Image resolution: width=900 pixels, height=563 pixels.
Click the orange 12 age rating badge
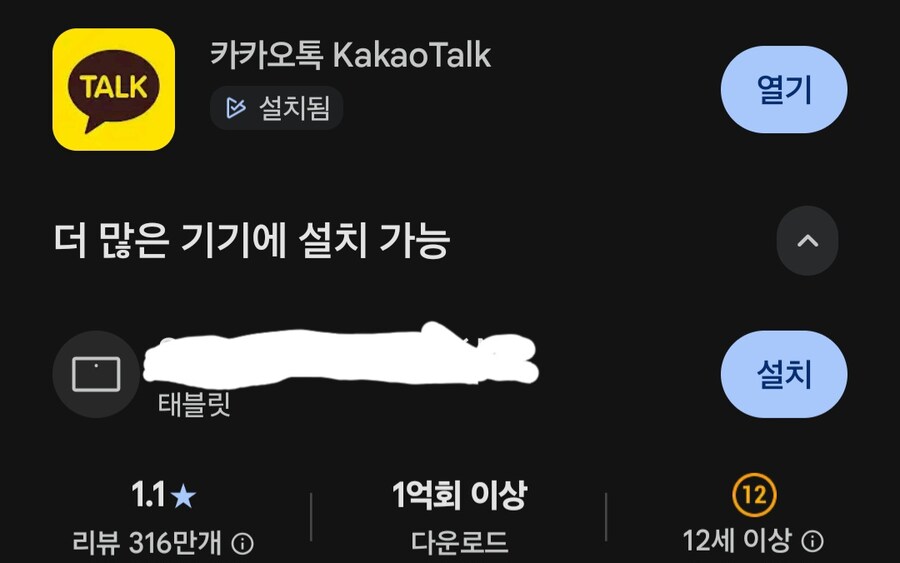pos(754,495)
